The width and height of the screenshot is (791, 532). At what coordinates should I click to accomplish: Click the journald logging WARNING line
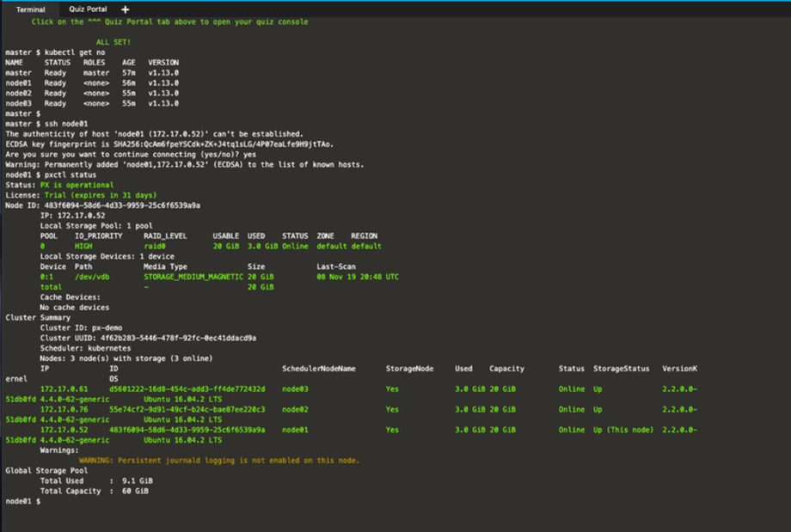[219, 461]
